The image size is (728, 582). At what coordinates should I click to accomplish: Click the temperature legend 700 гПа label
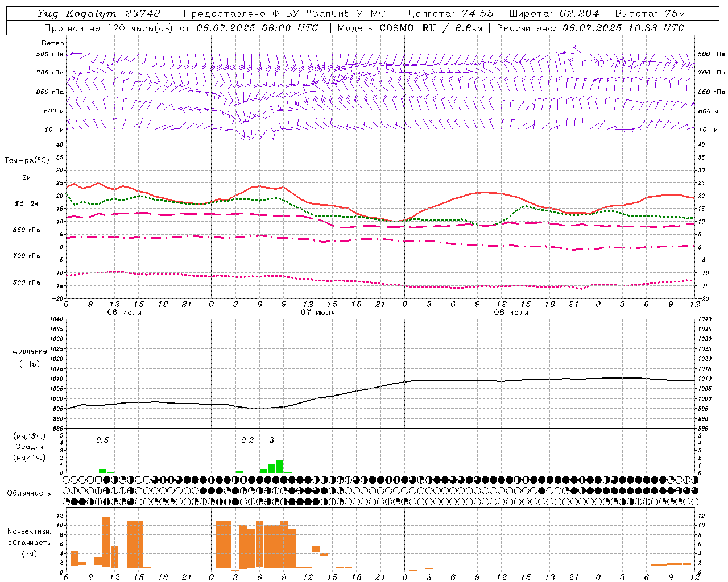pyautogui.click(x=27, y=256)
